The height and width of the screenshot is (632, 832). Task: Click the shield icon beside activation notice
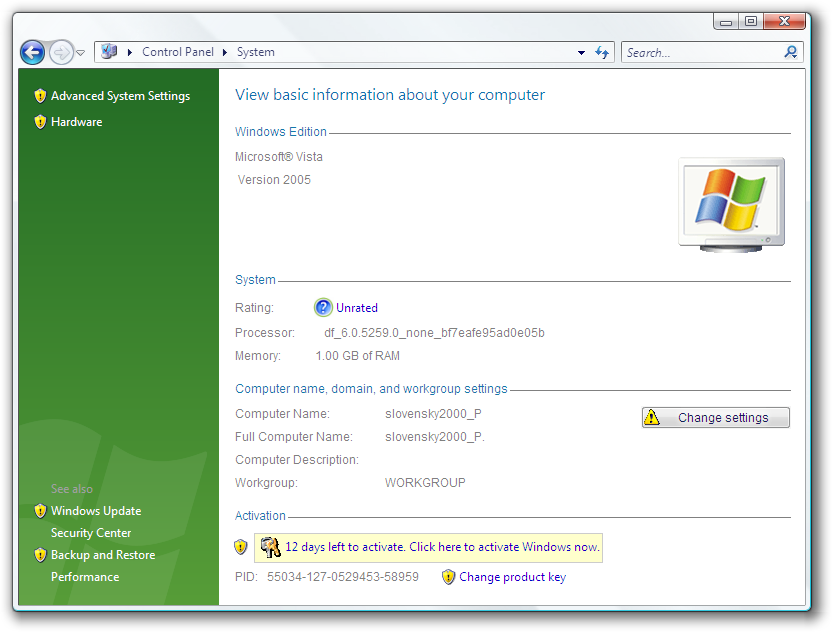point(241,547)
